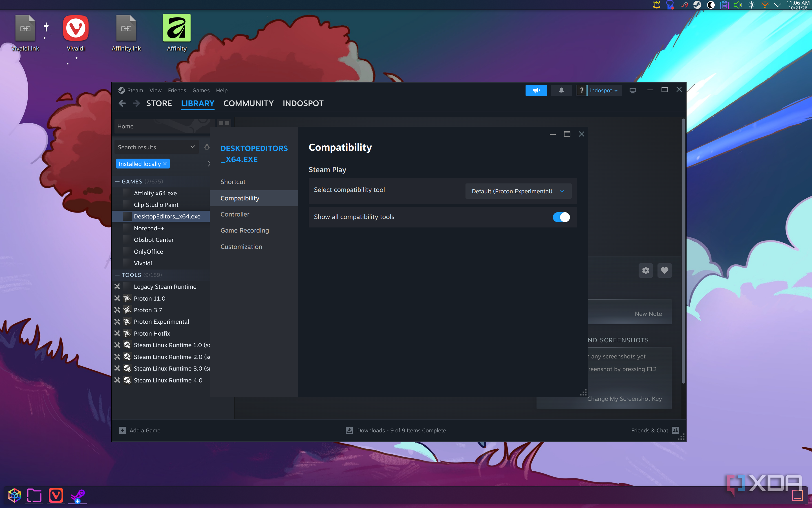Open the Games menu
The width and height of the screenshot is (812, 508).
coord(201,90)
